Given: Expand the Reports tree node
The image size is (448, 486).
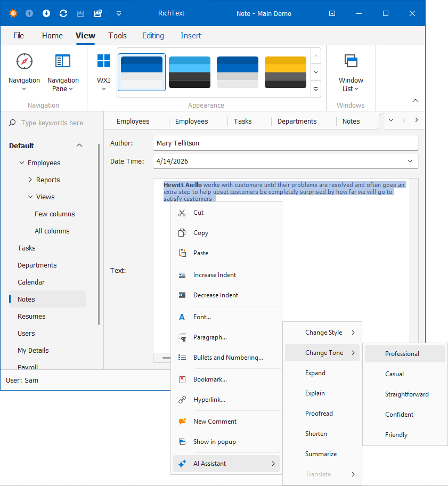Looking at the screenshot, I should pyautogui.click(x=30, y=180).
